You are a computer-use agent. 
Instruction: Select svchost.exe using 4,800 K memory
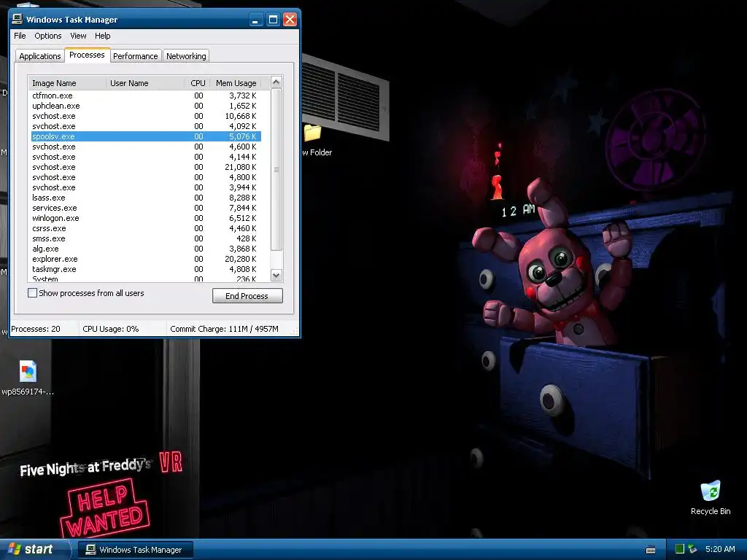coord(145,177)
